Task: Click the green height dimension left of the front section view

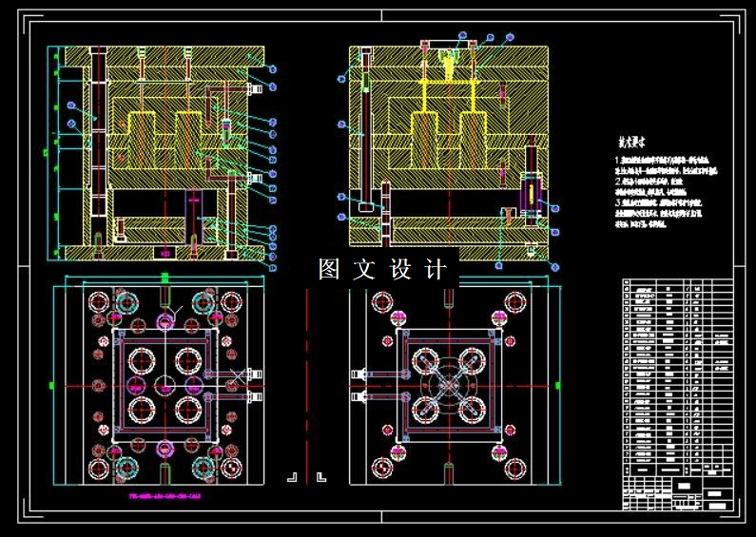Action: pyautogui.click(x=47, y=153)
